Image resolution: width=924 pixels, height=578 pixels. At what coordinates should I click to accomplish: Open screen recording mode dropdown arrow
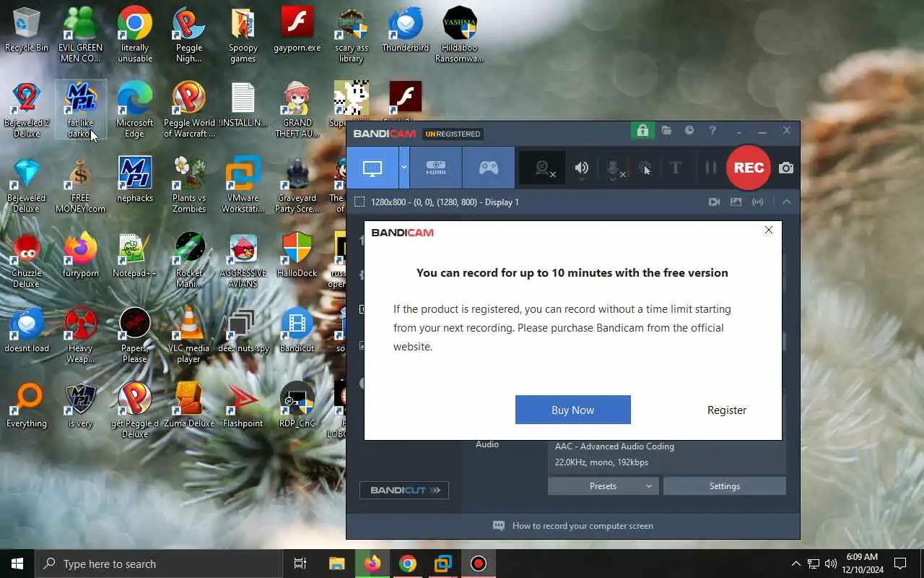coord(404,168)
